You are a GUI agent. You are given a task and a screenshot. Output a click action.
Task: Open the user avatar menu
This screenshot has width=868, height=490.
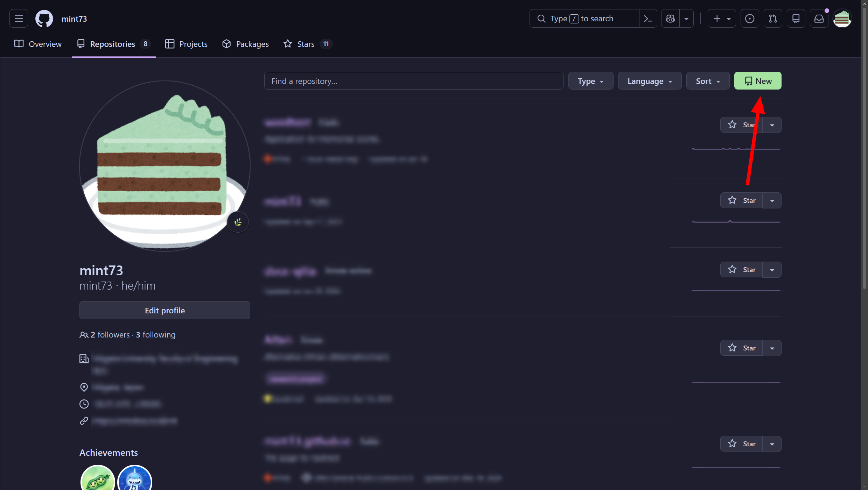click(x=842, y=19)
